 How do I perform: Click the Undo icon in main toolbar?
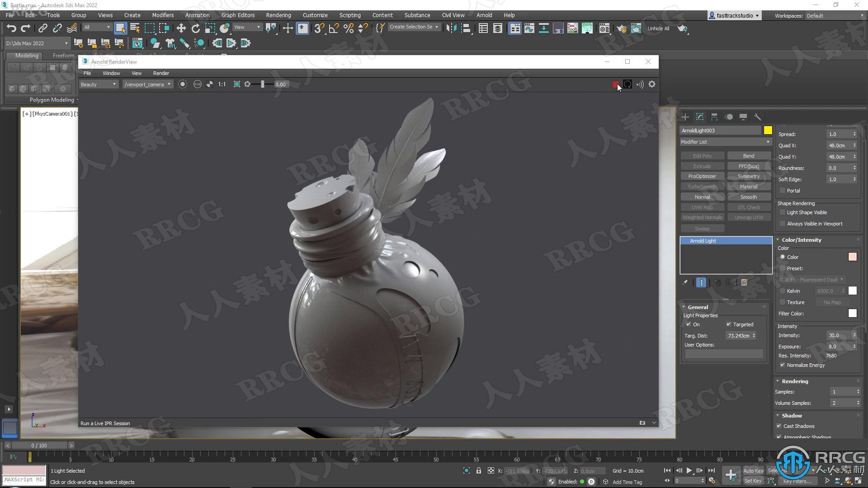point(11,28)
